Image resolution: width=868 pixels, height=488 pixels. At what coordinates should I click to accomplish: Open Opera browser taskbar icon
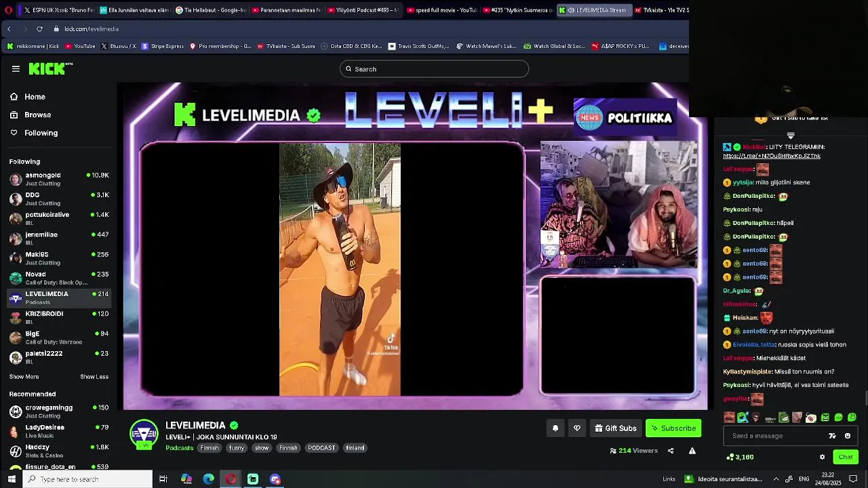pyautogui.click(x=231, y=479)
